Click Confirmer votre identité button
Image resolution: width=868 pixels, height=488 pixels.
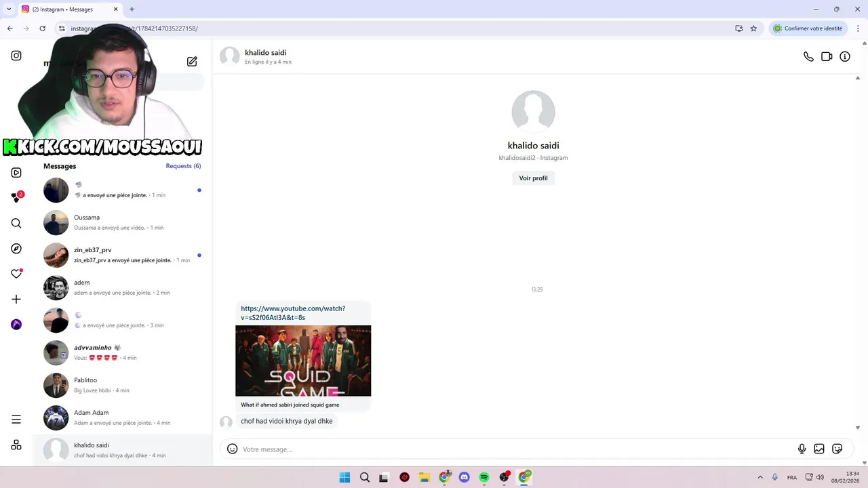point(808,28)
